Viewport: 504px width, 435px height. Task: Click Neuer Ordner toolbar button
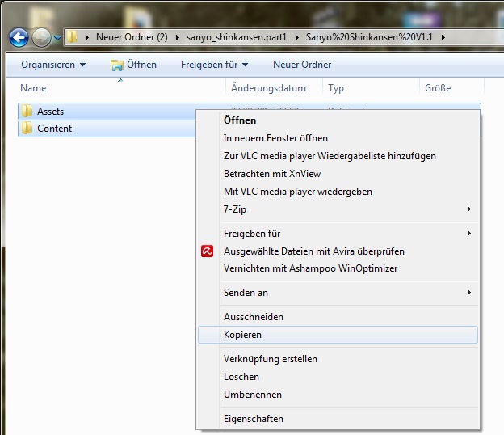(302, 65)
